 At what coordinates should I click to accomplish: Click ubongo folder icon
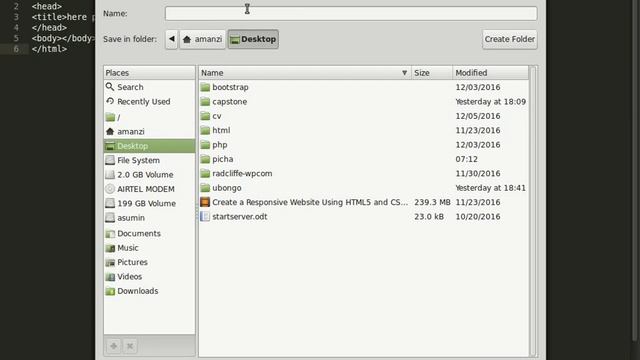[205, 188]
